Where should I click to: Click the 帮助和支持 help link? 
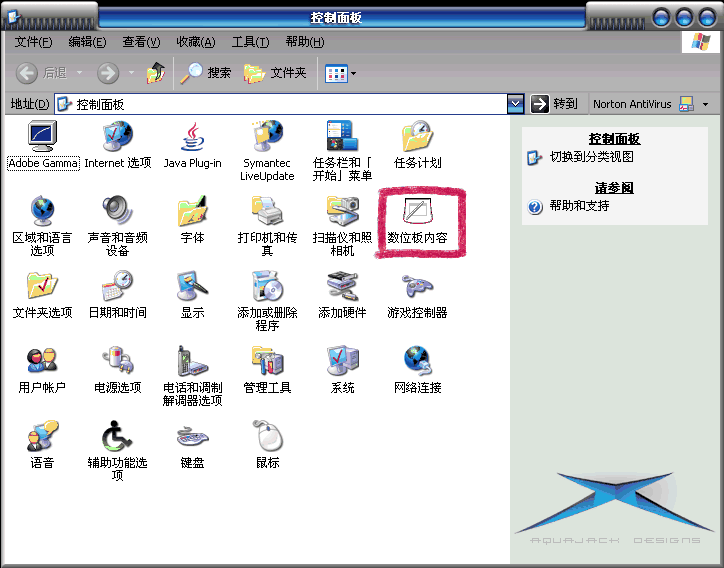(x=579, y=206)
